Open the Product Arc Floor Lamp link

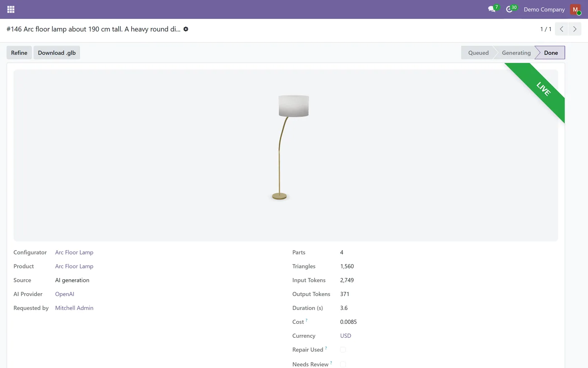pos(74,266)
